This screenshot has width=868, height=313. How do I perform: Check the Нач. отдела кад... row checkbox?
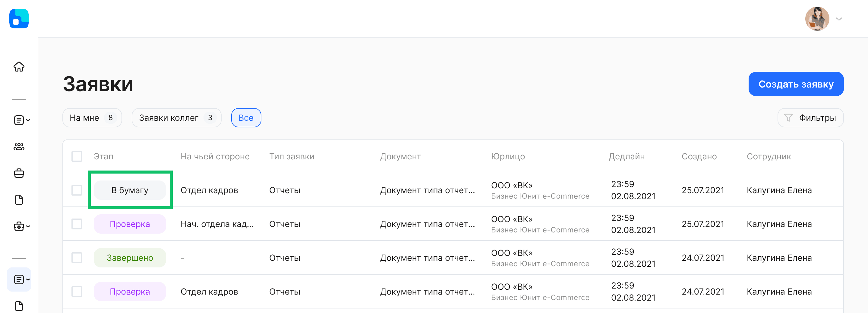(x=77, y=224)
